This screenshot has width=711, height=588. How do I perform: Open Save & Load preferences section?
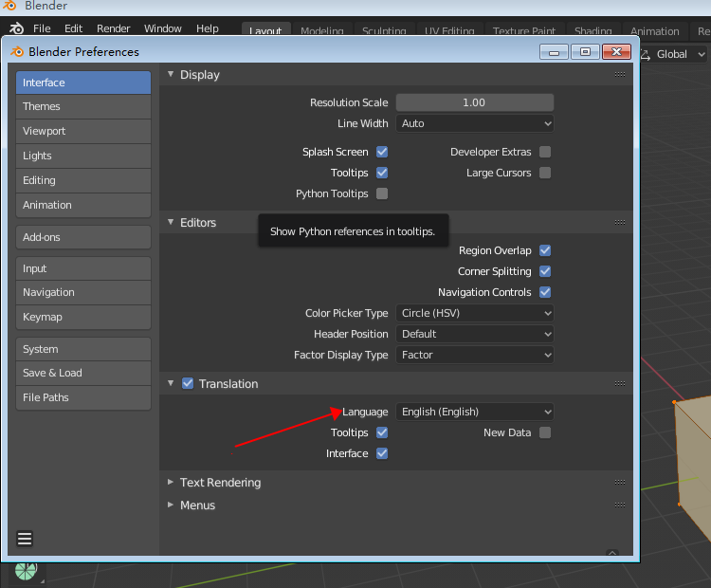(83, 373)
